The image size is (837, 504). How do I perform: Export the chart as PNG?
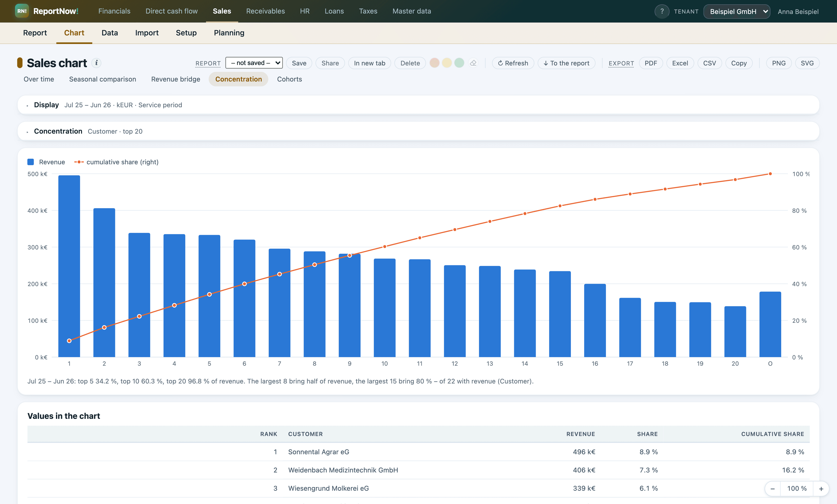(779, 63)
